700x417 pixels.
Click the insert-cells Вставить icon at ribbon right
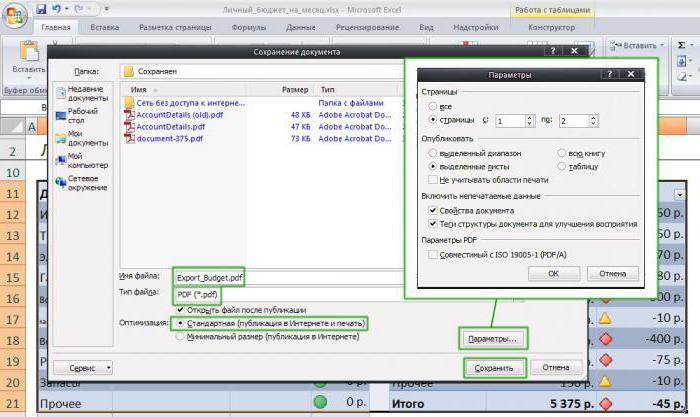pyautogui.click(x=616, y=45)
